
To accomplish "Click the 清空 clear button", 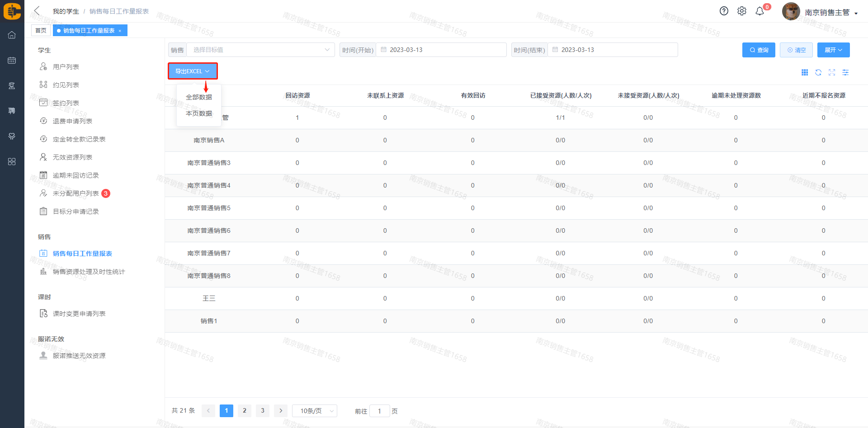I will pyautogui.click(x=796, y=50).
